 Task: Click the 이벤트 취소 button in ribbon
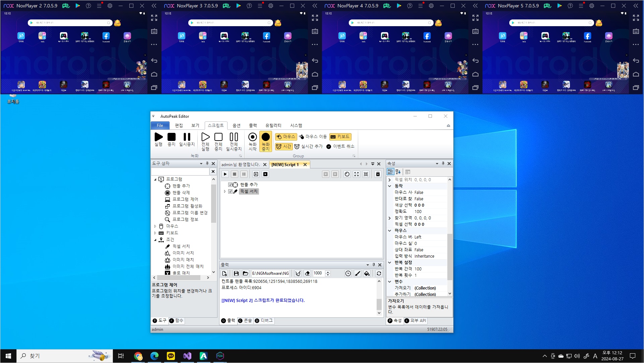[340, 146]
